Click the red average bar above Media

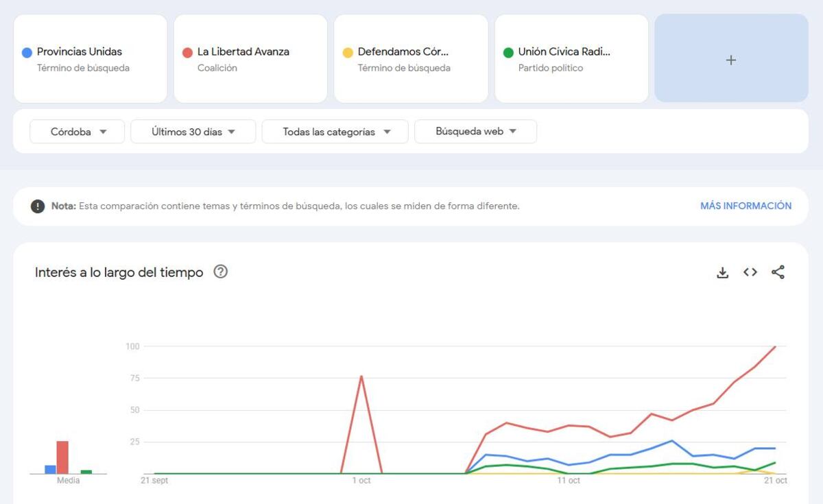[x=62, y=457]
